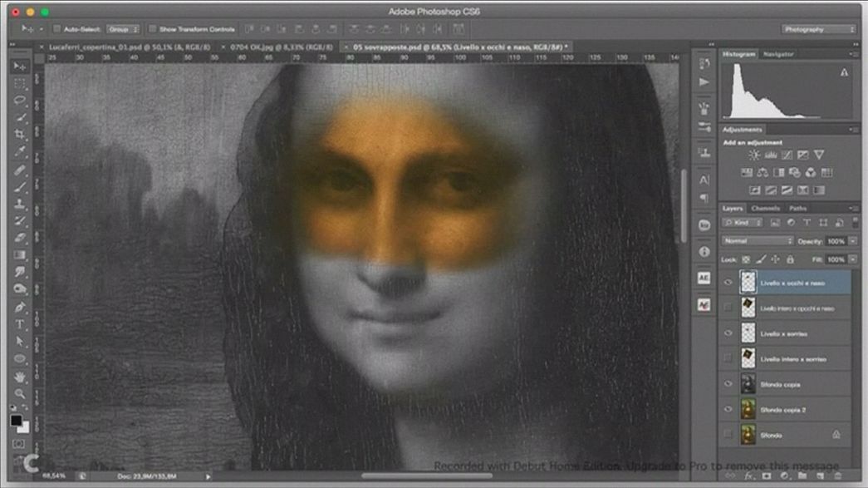Hide the 'Livello x occhi e naso' layer
Image resolution: width=868 pixels, height=488 pixels.
728,283
